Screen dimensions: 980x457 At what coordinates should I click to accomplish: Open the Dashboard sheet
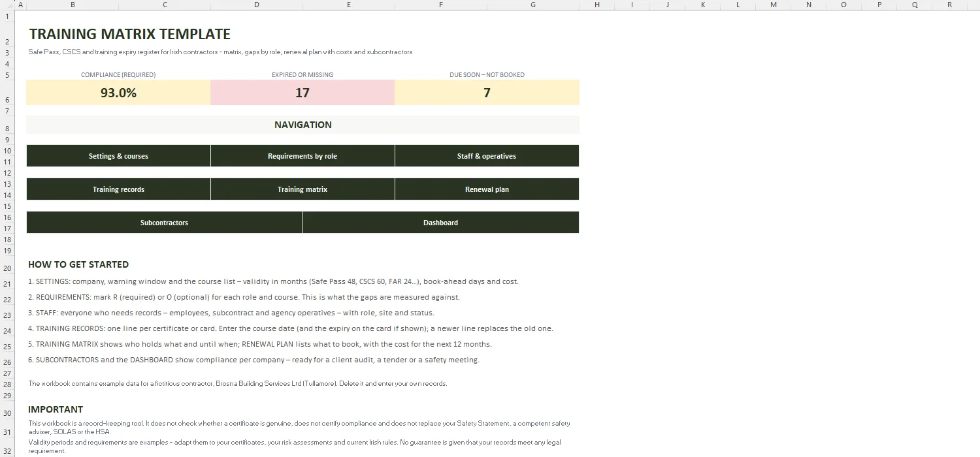(x=441, y=223)
